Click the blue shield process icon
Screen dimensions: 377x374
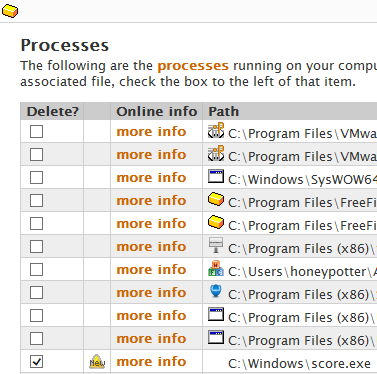(216, 291)
